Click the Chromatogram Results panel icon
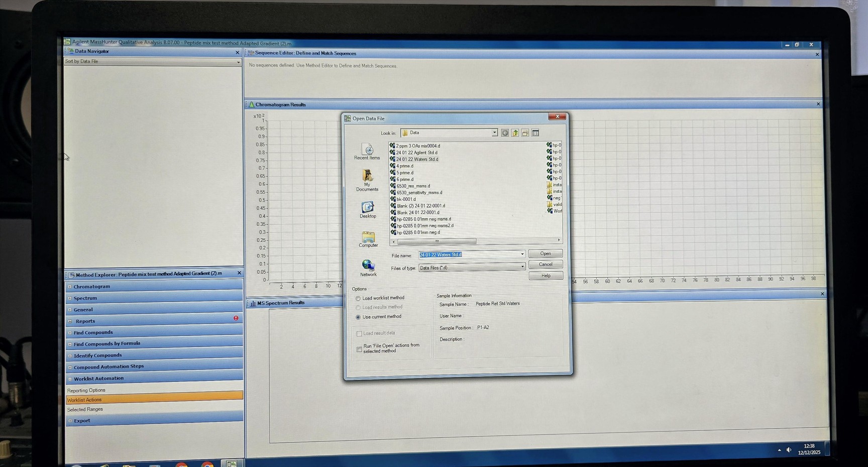868x467 pixels. point(251,104)
